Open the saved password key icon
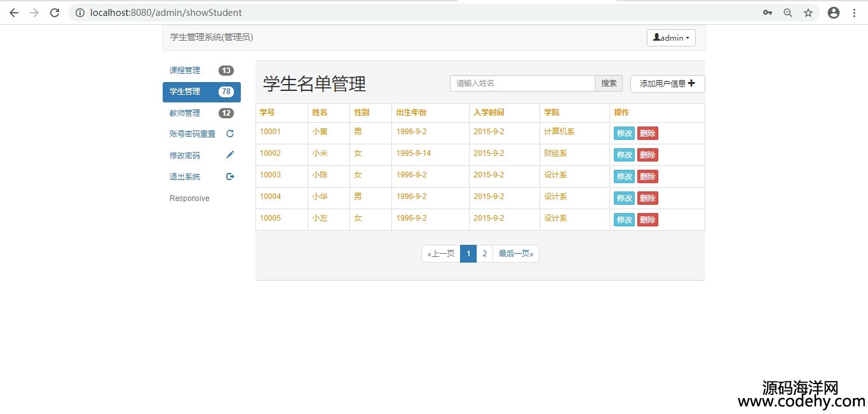 tap(768, 13)
